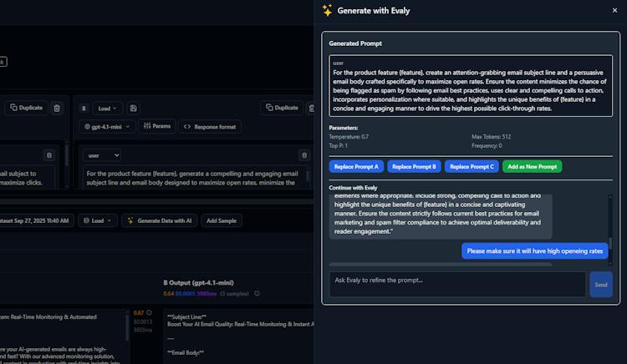Click the generated prompt text box
627x364 pixels.
click(x=471, y=86)
